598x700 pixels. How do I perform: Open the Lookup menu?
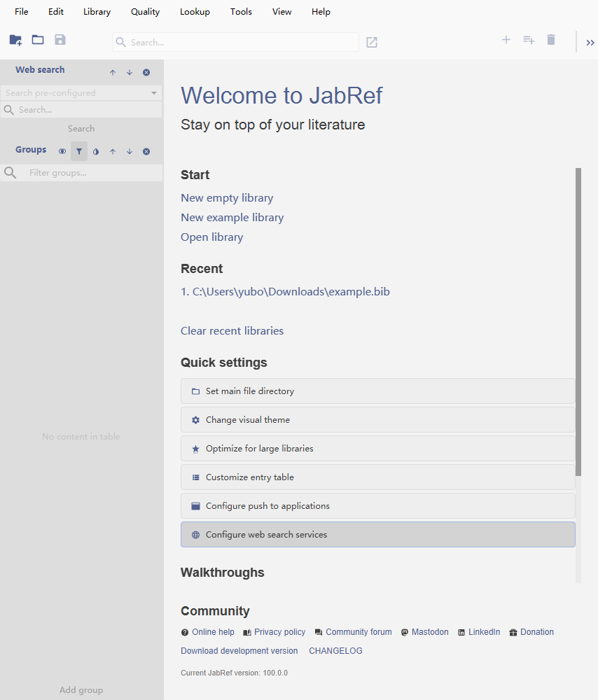point(195,12)
